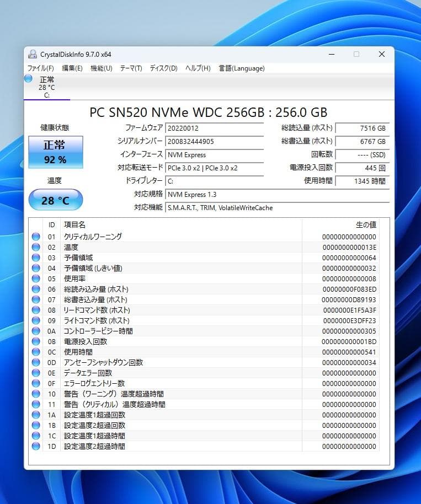Click the 生の値 column header
421x504 pixels.
[x=340, y=224]
